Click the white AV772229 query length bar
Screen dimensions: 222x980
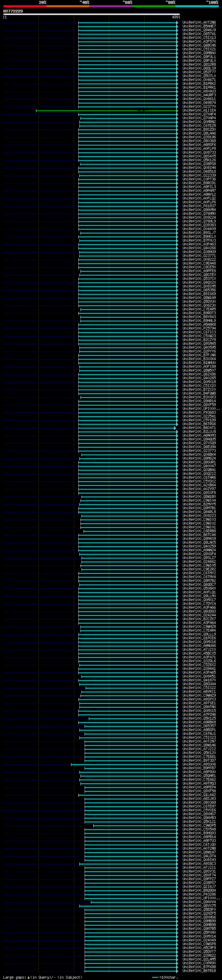92,15
